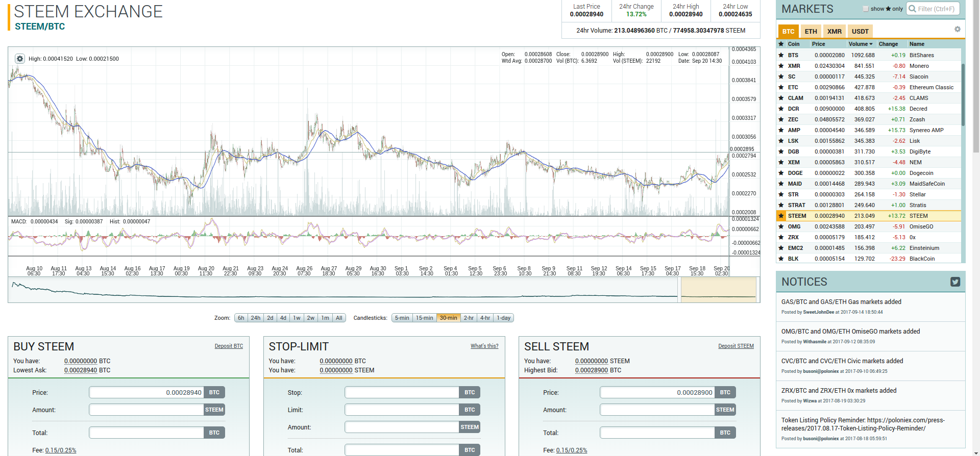The image size is (980, 456).
Task: Toggle the star for STR row
Action: [x=781, y=194]
